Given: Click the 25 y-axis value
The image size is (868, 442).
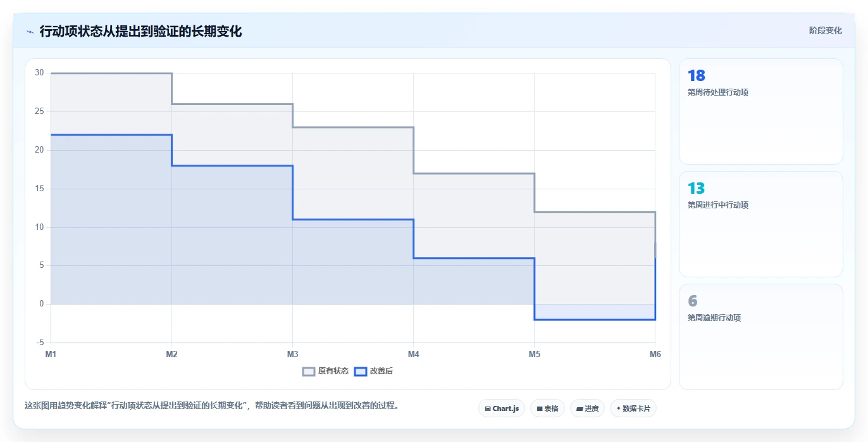Looking at the screenshot, I should point(39,111).
